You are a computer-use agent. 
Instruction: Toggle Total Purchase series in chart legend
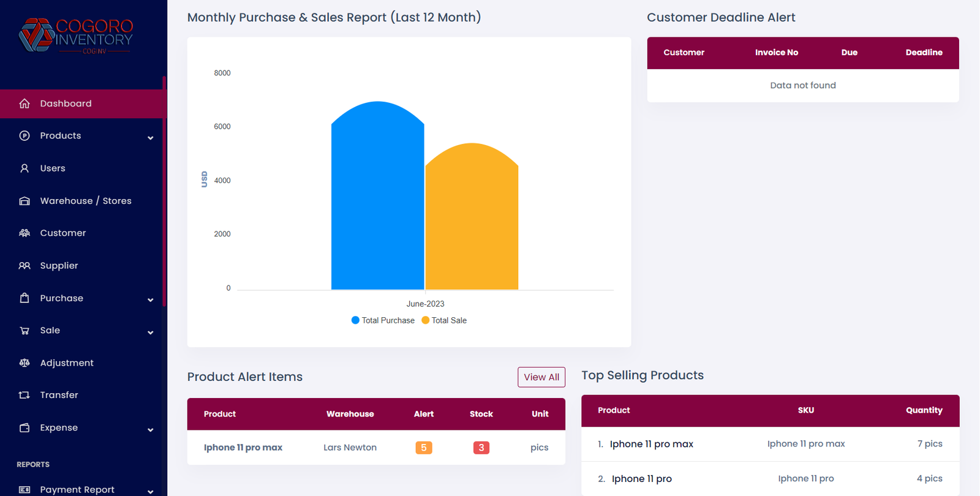click(383, 320)
